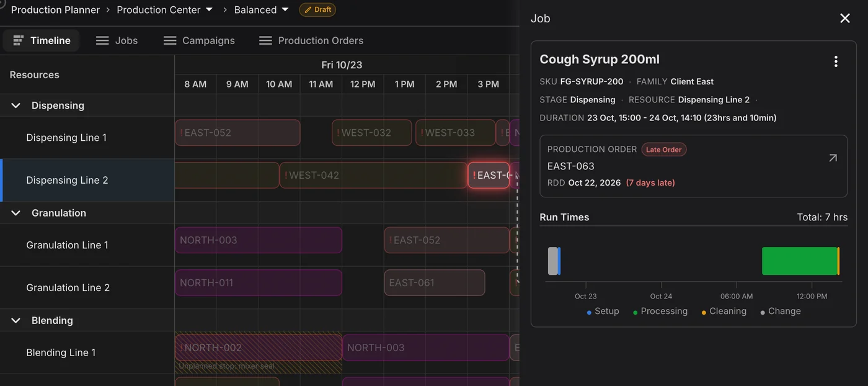868x386 pixels.
Task: Select the WEST-042 job on Dispensing Line 2
Action: pos(373,175)
